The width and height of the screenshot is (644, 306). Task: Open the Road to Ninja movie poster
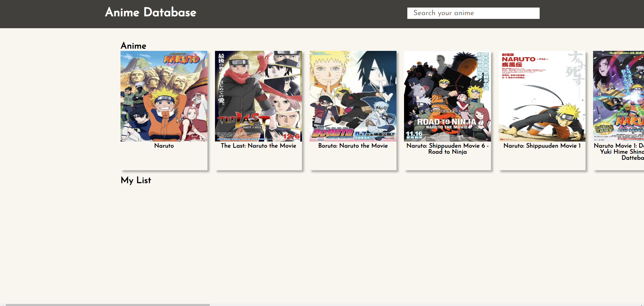[448, 96]
